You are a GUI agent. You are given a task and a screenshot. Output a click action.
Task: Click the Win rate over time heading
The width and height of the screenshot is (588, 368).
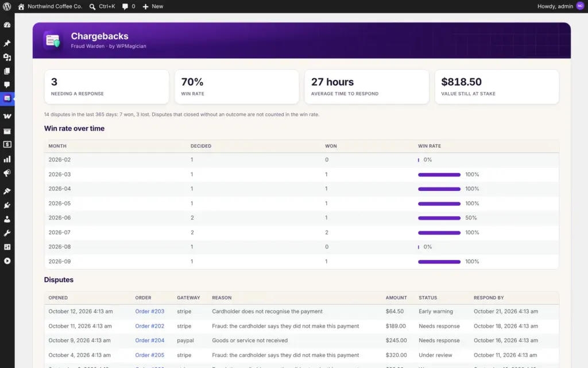point(74,128)
